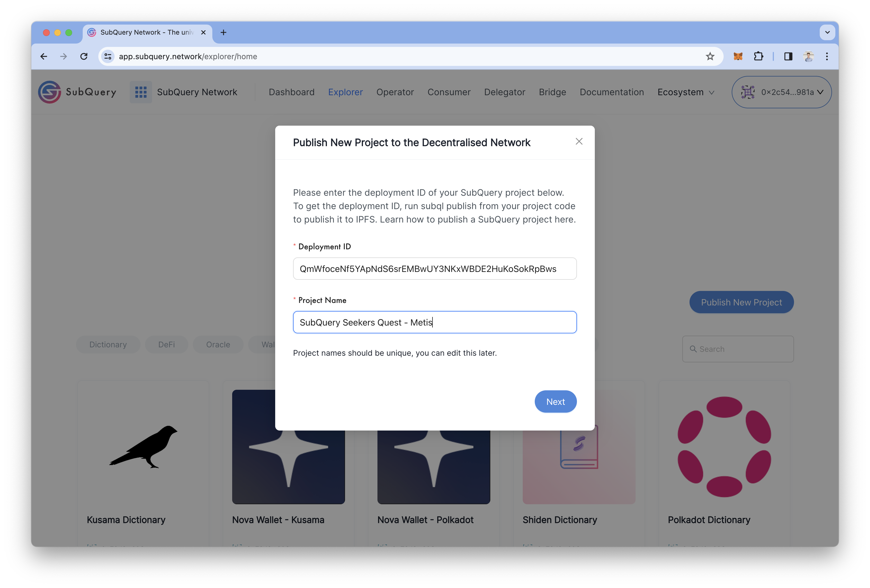Open the Delegator nav item
The height and width of the screenshot is (588, 870).
pos(504,92)
